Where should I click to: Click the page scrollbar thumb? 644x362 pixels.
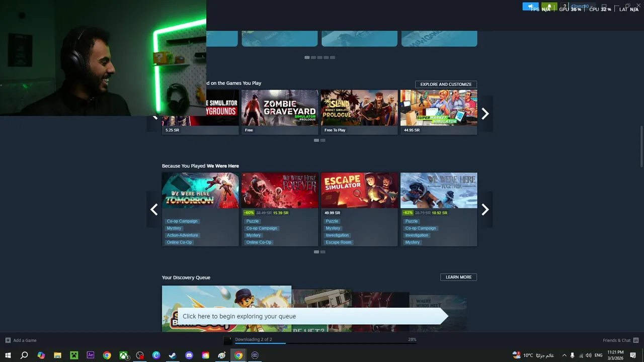pyautogui.click(x=641, y=146)
